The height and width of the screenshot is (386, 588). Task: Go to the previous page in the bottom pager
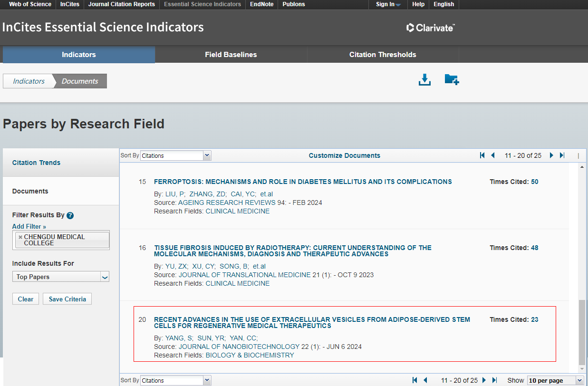(425, 380)
